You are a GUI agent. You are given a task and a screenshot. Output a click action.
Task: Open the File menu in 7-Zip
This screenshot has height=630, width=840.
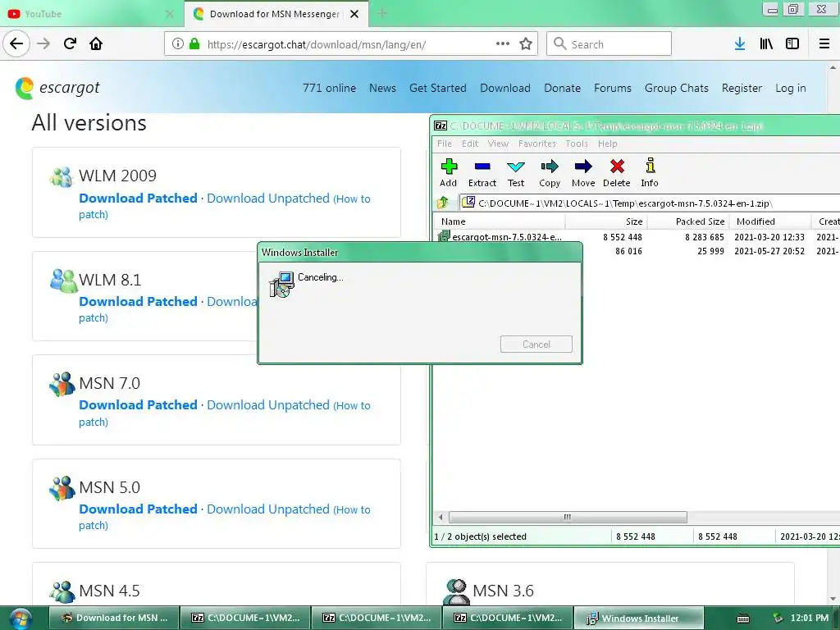tap(444, 144)
